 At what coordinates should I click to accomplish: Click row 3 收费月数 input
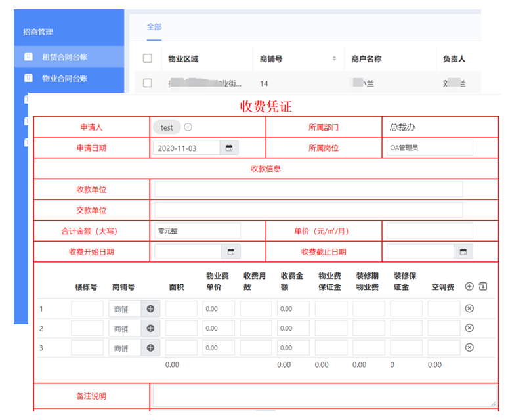click(256, 347)
